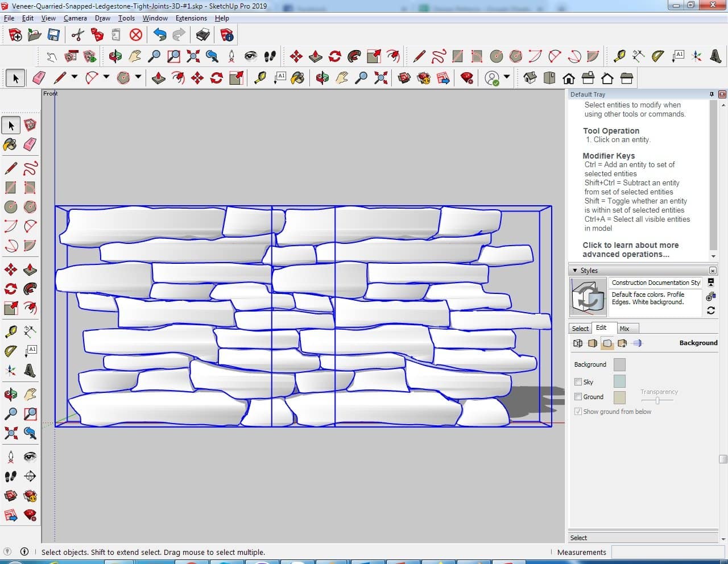Image resolution: width=728 pixels, height=564 pixels.
Task: Select the Paint Bucket tool
Action: pyautogui.click(x=10, y=144)
